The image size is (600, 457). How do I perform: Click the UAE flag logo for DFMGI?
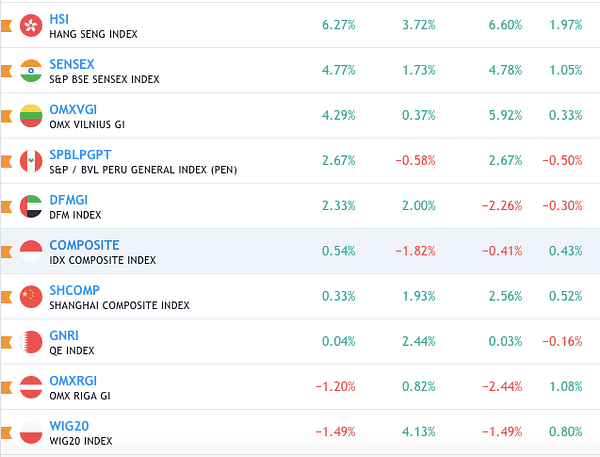pyautogui.click(x=31, y=206)
